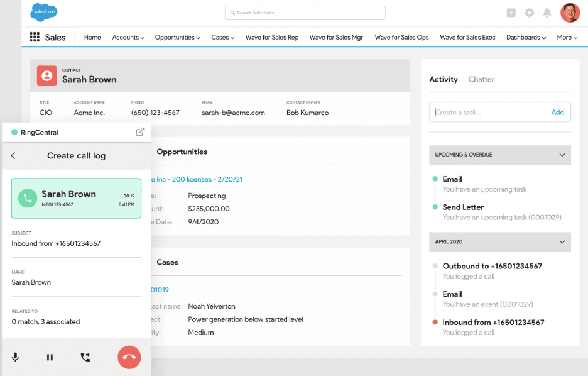The width and height of the screenshot is (588, 376).
Task: Go back from Create call log
Action: pyautogui.click(x=13, y=155)
